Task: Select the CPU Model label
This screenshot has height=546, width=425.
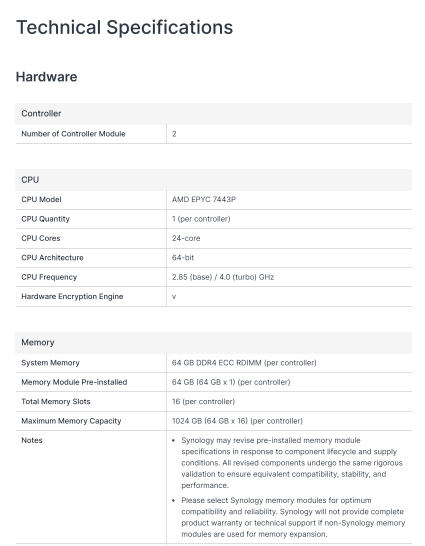Action: (x=41, y=200)
